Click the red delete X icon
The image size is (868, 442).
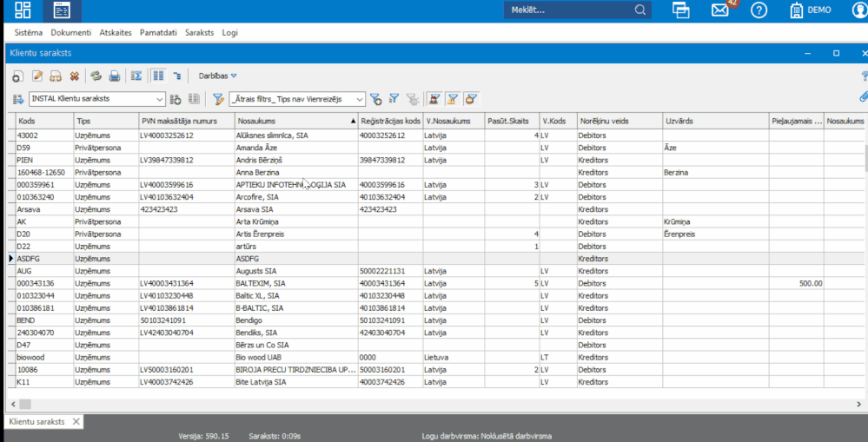[x=74, y=76]
